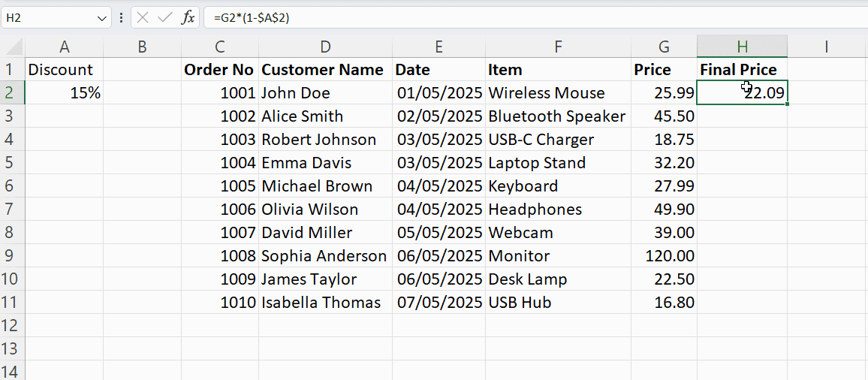Select row 2 header
868x380 pixels.
coord(11,93)
